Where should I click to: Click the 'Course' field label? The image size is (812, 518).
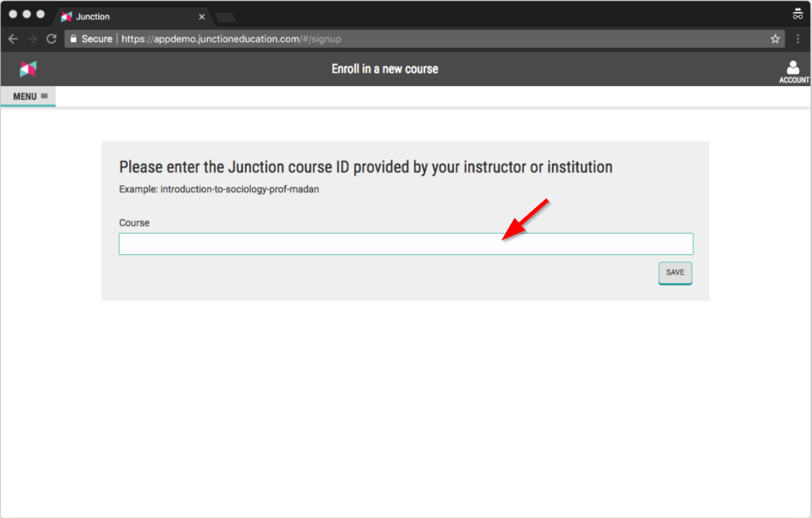point(134,223)
